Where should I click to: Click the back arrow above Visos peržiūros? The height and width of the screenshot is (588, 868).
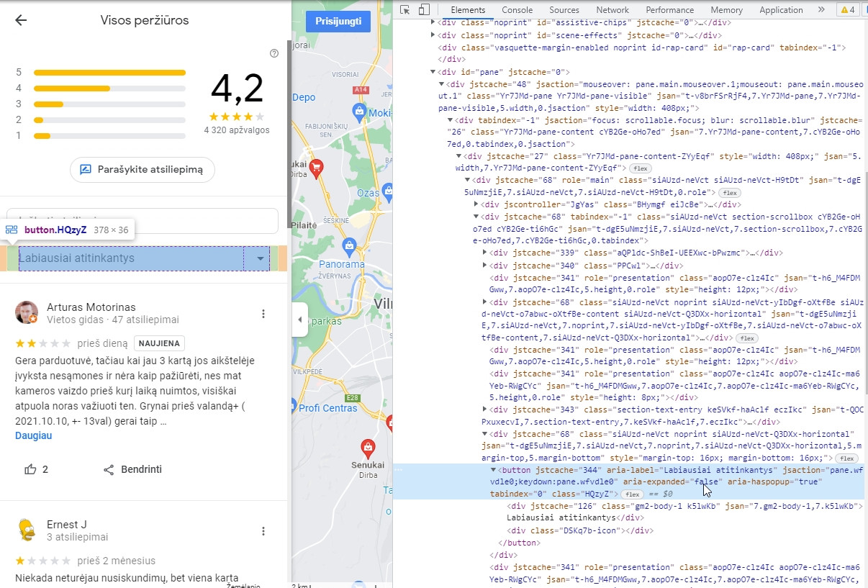[21, 20]
